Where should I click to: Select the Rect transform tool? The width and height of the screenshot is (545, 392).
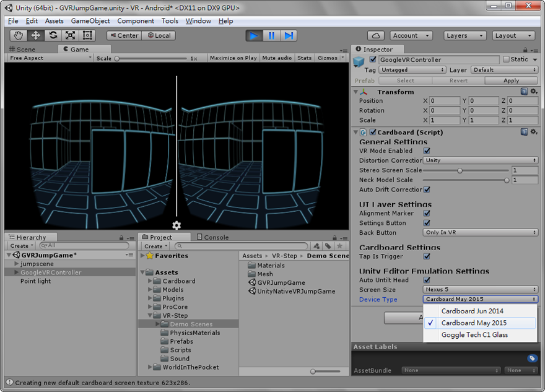coord(87,35)
